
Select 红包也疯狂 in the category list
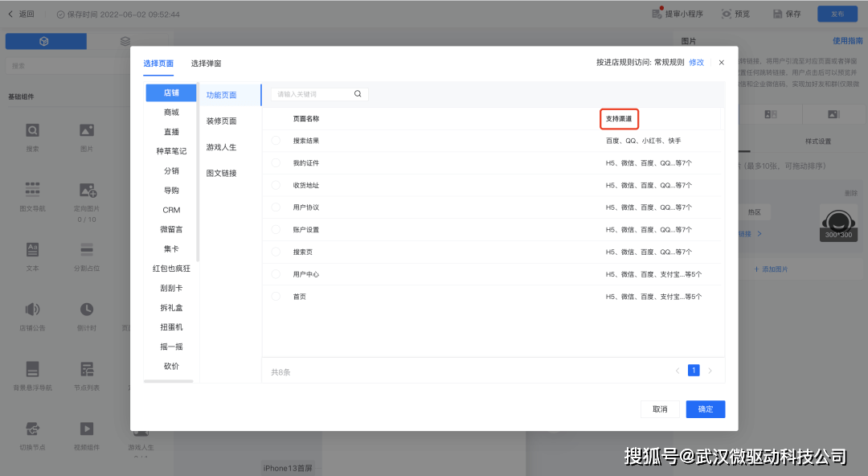click(171, 269)
